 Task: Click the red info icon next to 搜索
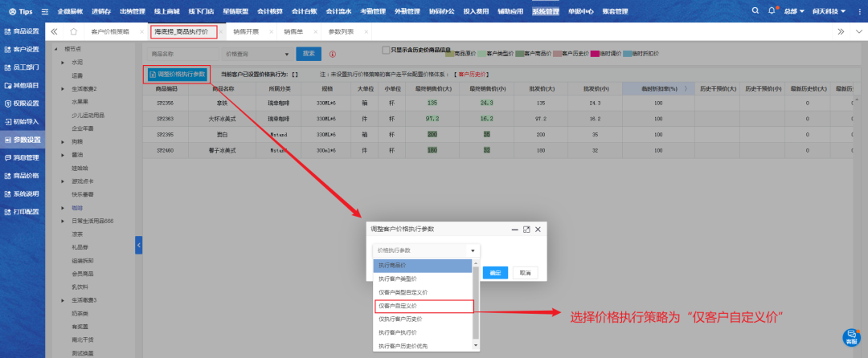click(x=333, y=54)
